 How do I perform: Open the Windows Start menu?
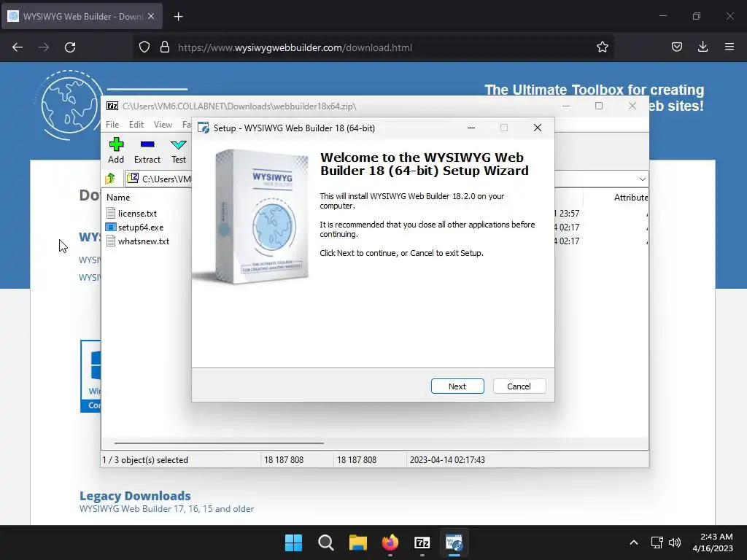click(x=293, y=542)
